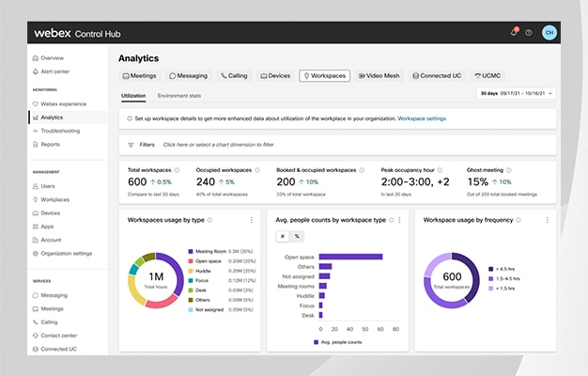Viewport: 588px width, 376px height.
Task: Open Meetings under Services in sidebar
Action: [x=48, y=309]
